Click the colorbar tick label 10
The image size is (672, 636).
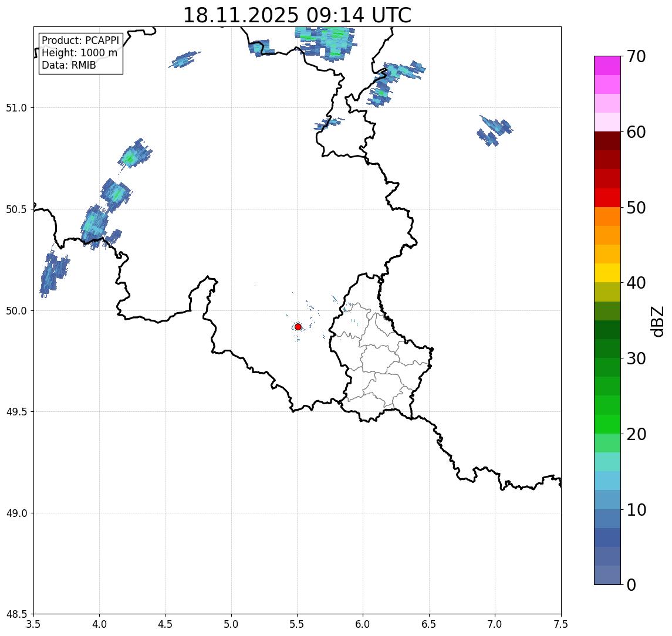(636, 510)
